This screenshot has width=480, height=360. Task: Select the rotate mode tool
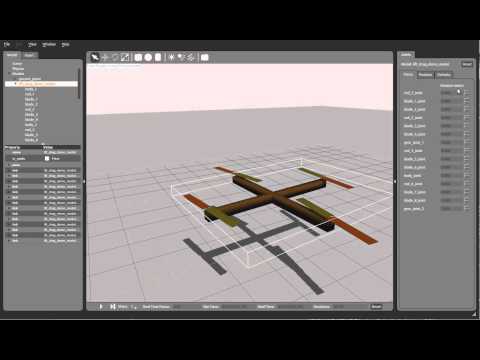click(x=115, y=57)
